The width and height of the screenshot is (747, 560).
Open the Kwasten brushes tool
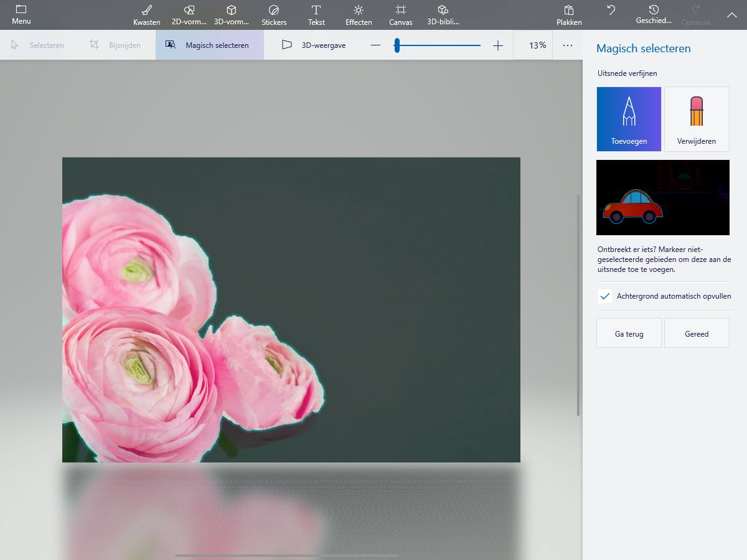[x=146, y=15]
